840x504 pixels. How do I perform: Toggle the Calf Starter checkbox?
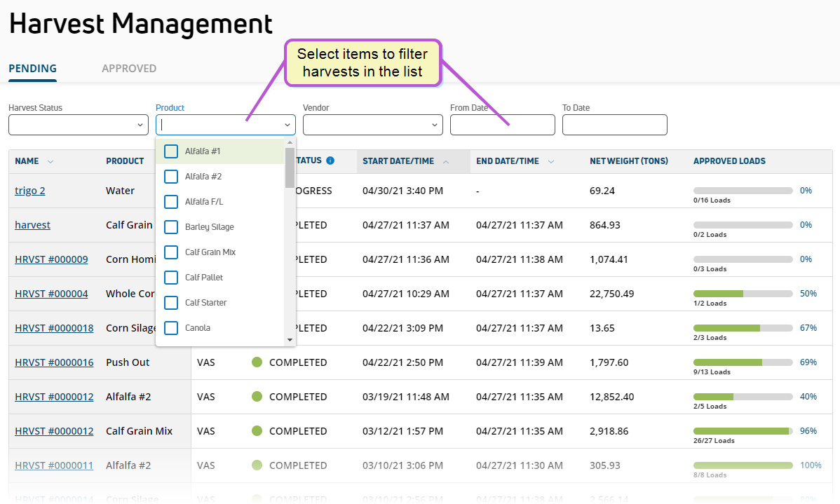click(171, 302)
